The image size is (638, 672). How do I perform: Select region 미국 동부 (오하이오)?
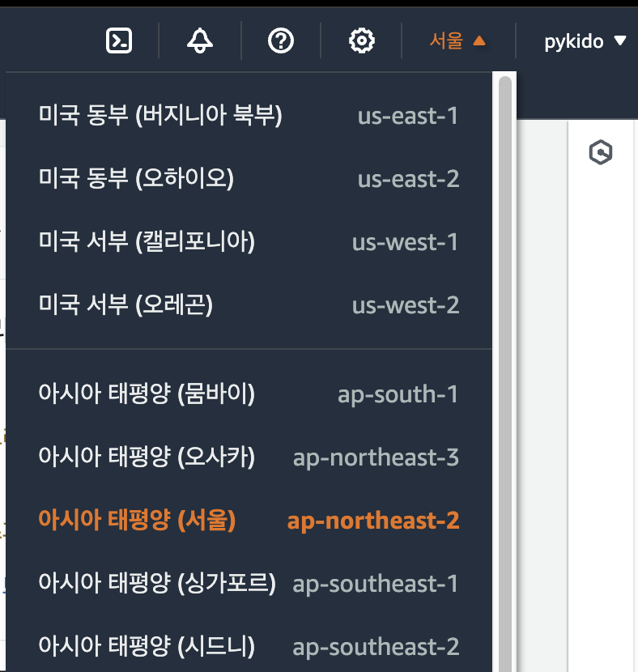[249, 178]
